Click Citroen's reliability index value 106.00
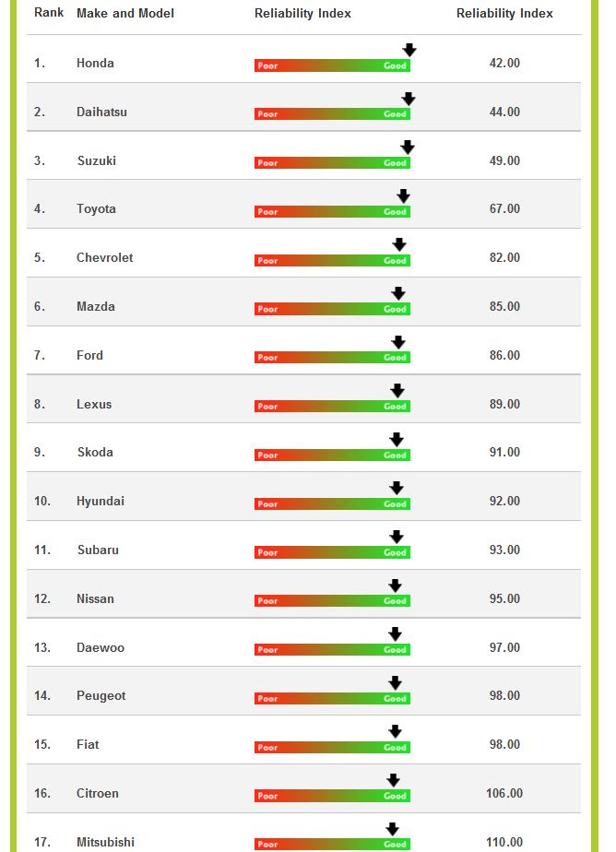616x852 pixels. (504, 793)
